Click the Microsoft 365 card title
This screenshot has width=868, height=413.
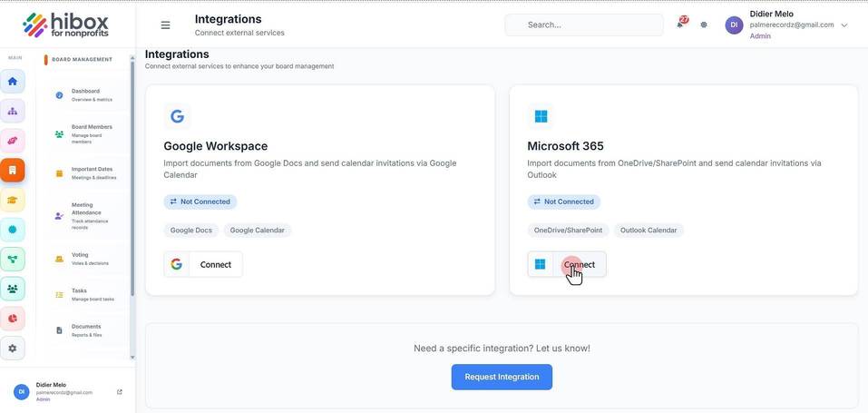click(x=565, y=146)
